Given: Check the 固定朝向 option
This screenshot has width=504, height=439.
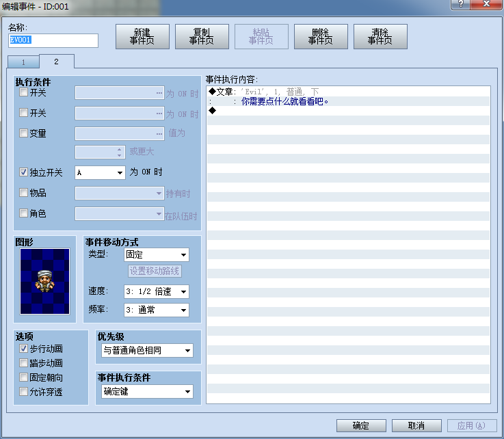Looking at the screenshot, I should click(23, 377).
